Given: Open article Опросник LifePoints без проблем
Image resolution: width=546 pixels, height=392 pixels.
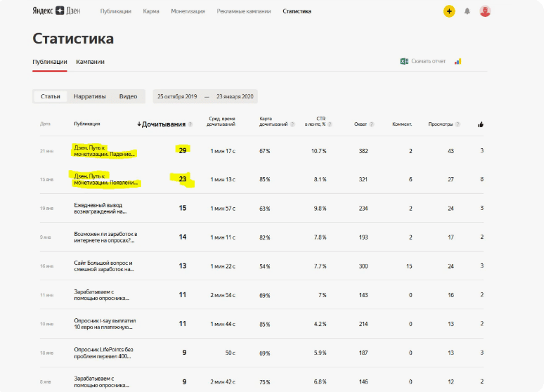Looking at the screenshot, I should coord(103,353).
